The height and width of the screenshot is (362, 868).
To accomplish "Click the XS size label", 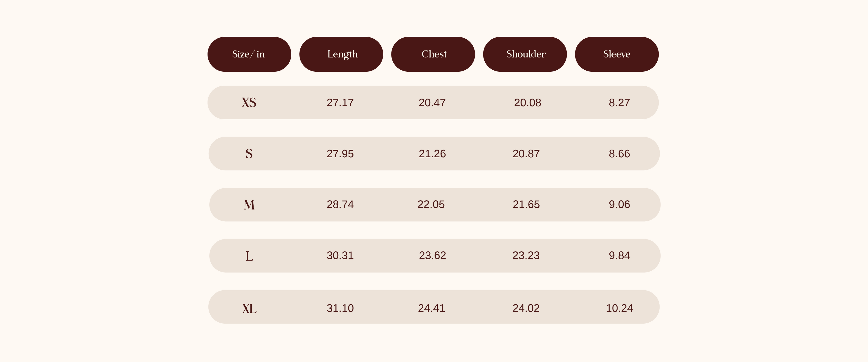I will tap(249, 102).
